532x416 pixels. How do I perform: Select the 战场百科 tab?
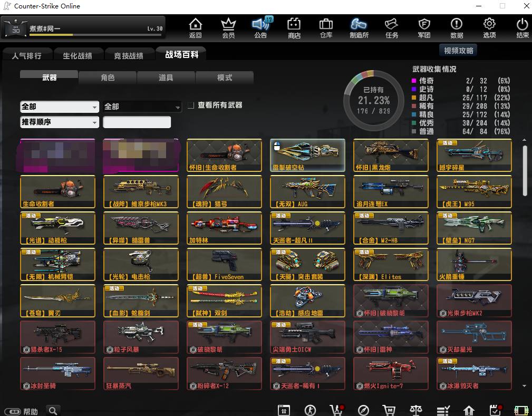tap(181, 54)
